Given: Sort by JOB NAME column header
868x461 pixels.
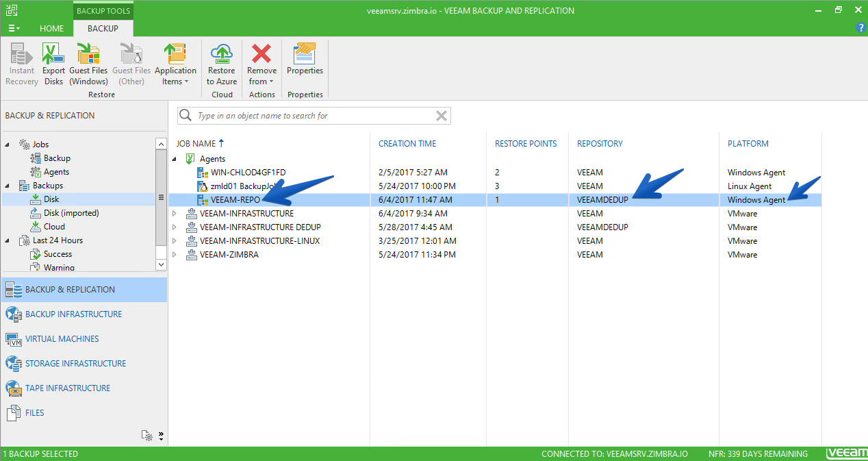Looking at the screenshot, I should tap(201, 144).
